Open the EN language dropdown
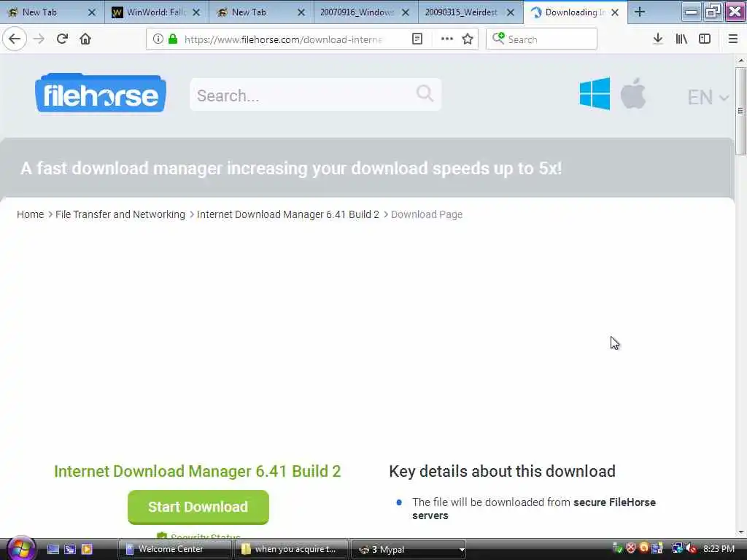Viewport: 747px width, 560px height. (708, 97)
